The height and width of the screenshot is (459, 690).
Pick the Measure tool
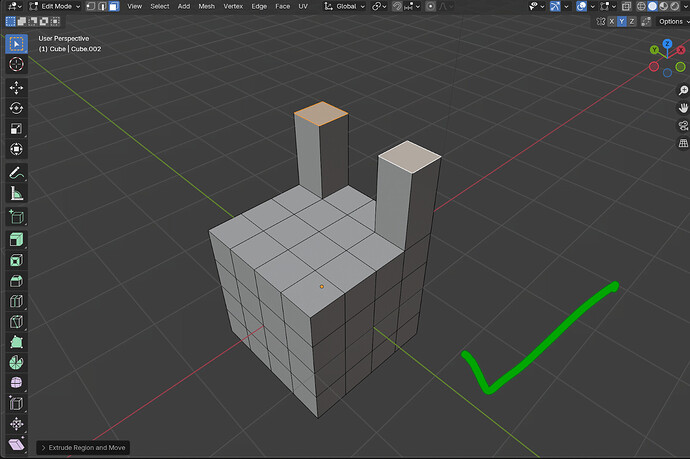16,193
